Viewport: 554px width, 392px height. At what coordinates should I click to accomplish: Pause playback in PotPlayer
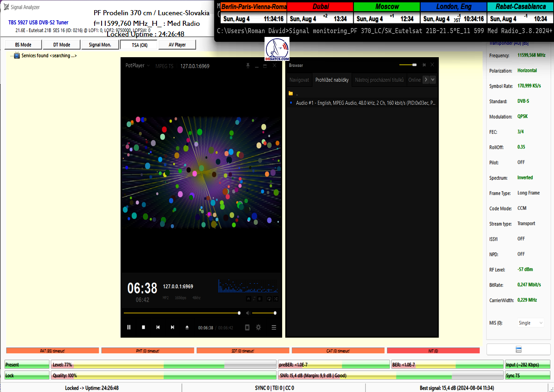click(129, 327)
